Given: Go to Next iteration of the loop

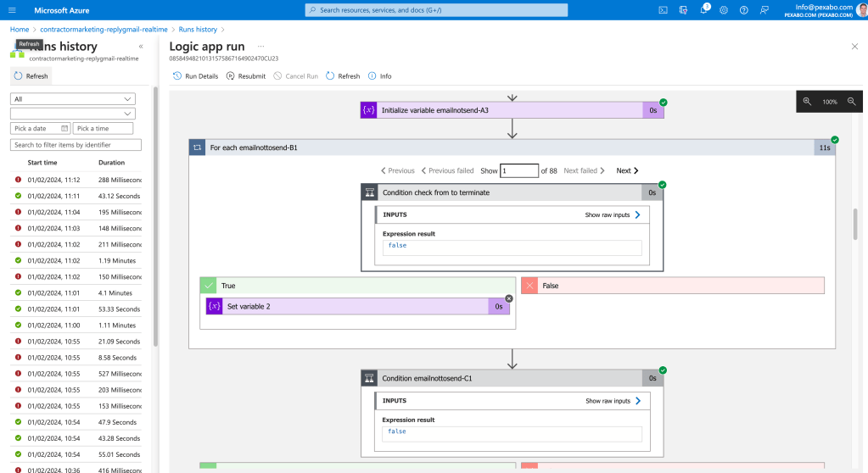Looking at the screenshot, I should (627, 170).
